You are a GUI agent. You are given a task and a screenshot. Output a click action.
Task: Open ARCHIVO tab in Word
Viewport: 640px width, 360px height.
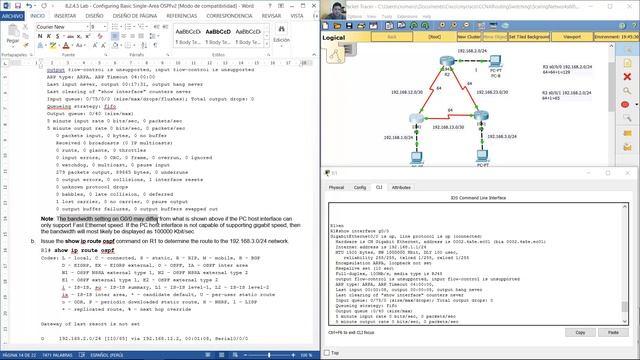click(x=12, y=16)
